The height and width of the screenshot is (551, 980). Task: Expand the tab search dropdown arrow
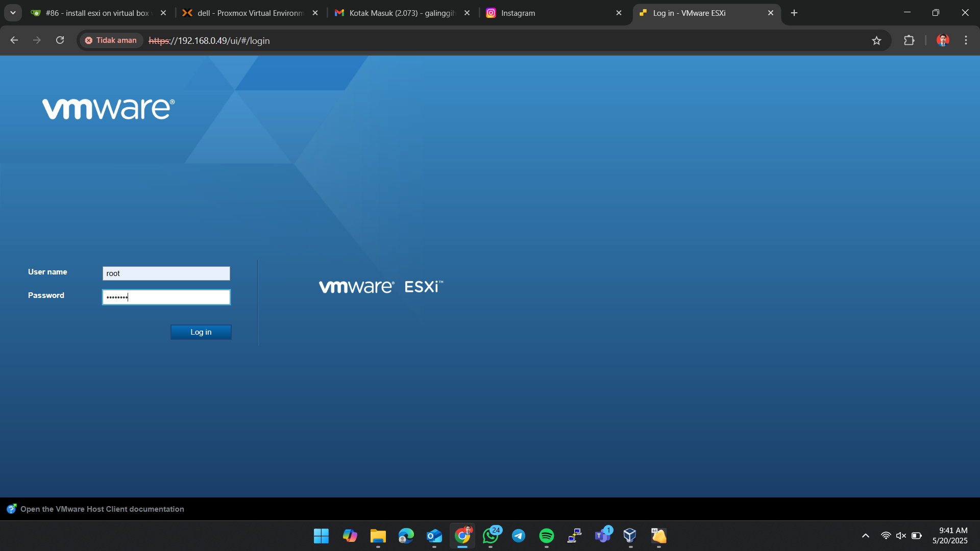point(13,13)
